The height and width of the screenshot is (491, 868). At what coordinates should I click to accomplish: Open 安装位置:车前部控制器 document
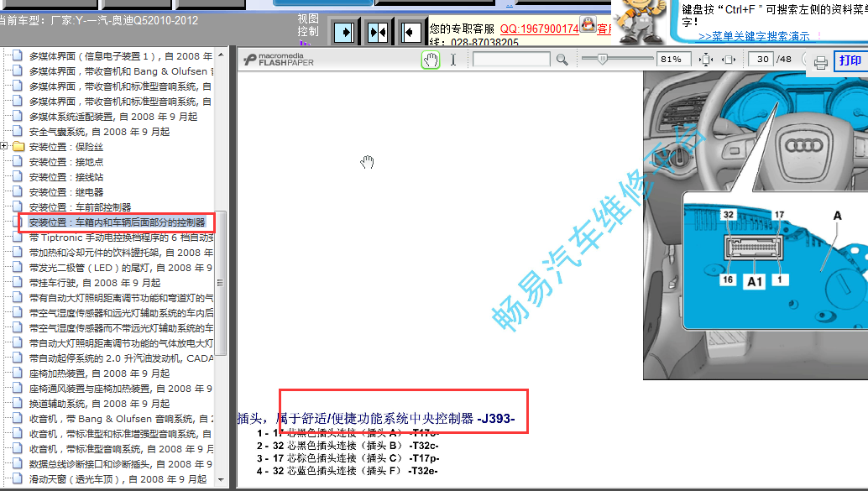coord(80,207)
